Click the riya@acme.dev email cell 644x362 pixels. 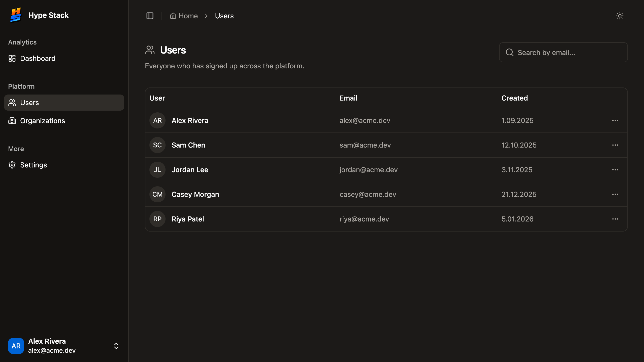click(364, 219)
